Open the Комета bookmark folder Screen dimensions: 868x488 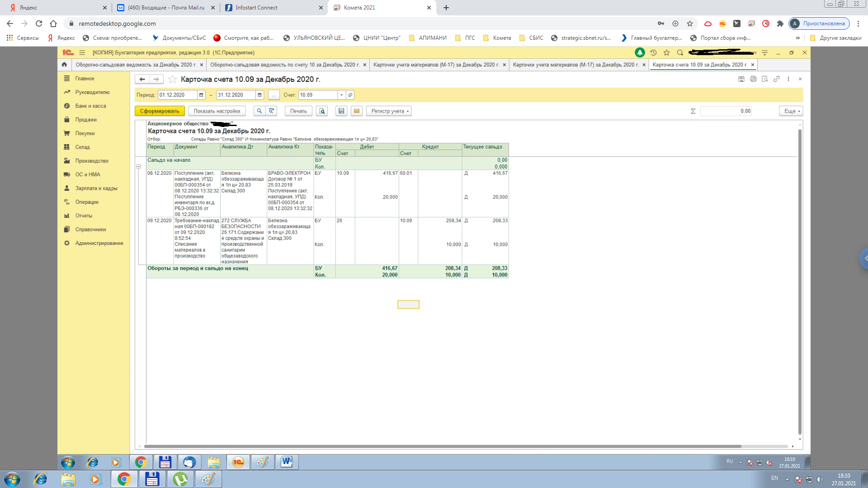(x=497, y=38)
